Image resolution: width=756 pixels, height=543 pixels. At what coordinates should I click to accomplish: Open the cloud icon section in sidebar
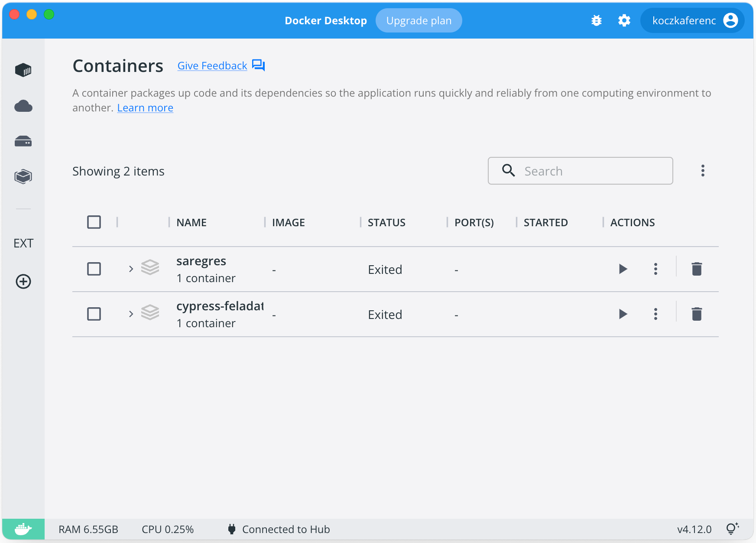click(x=23, y=106)
